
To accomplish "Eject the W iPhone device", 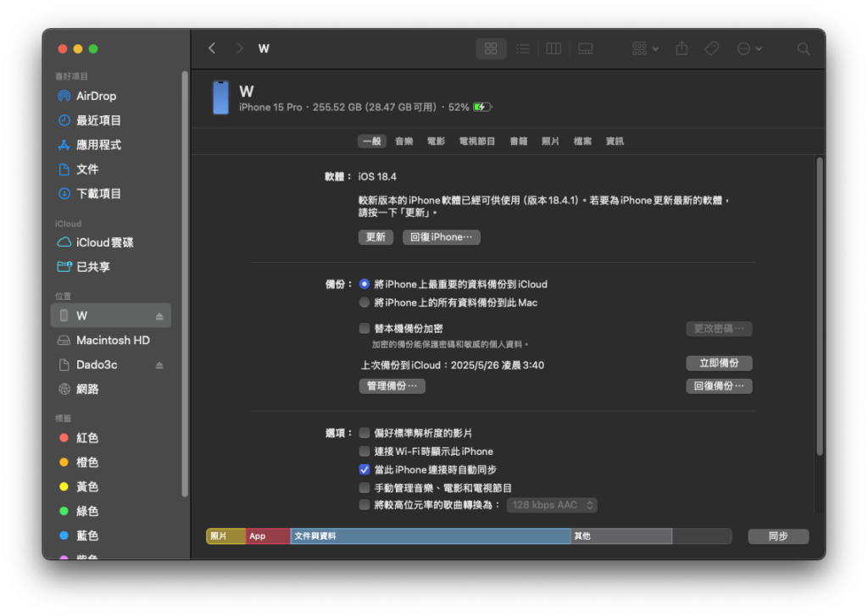I will coord(159,316).
